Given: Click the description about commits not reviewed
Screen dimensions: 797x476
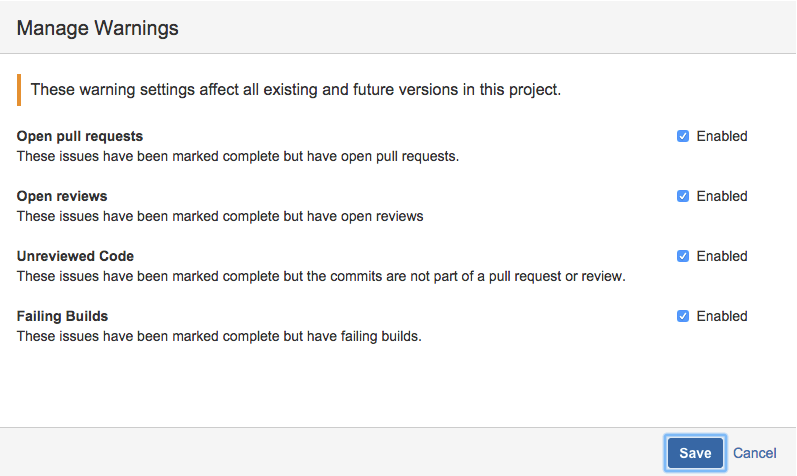Looking at the screenshot, I should [x=321, y=277].
